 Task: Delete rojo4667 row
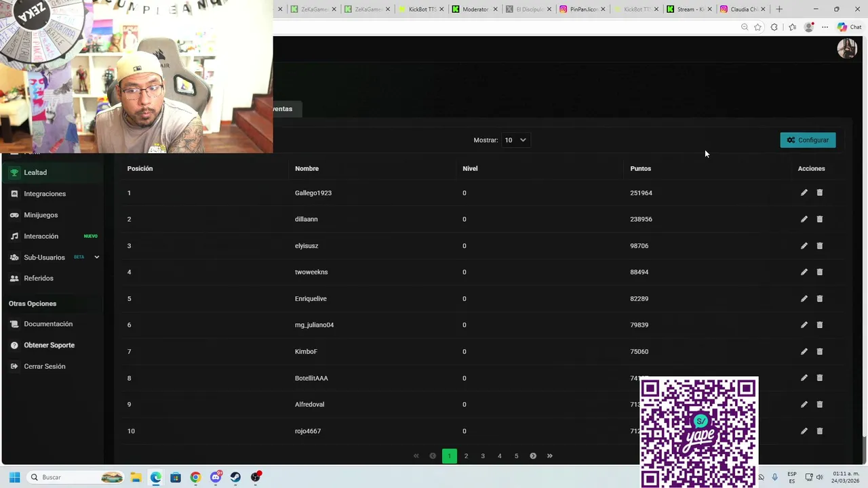(819, 430)
